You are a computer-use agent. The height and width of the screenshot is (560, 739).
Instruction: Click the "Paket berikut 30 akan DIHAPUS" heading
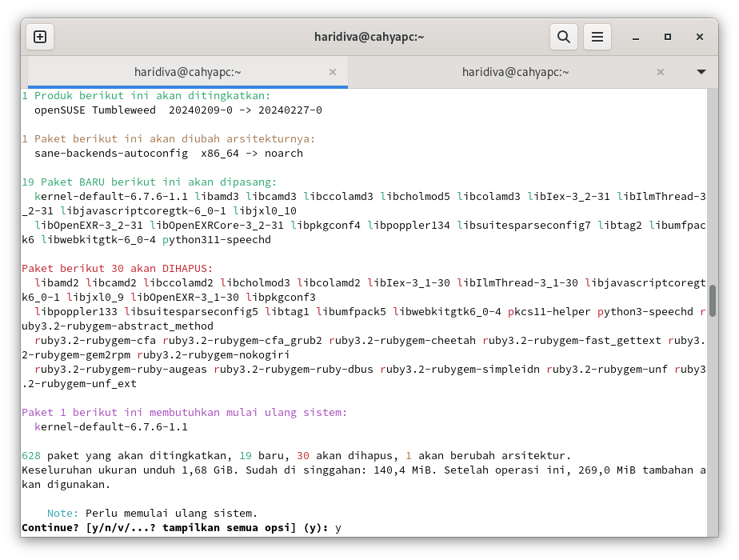[118, 268]
